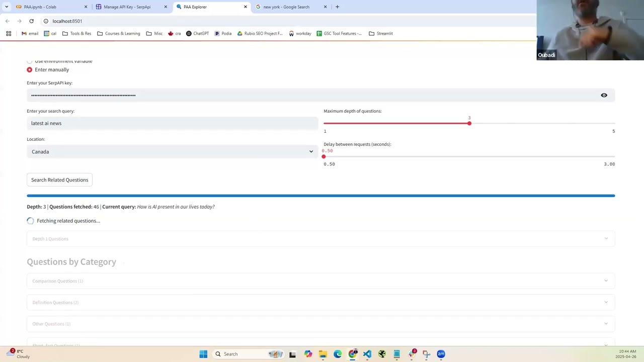This screenshot has width=644, height=362.
Task: Click the Search Related Questions button
Action: click(x=59, y=180)
